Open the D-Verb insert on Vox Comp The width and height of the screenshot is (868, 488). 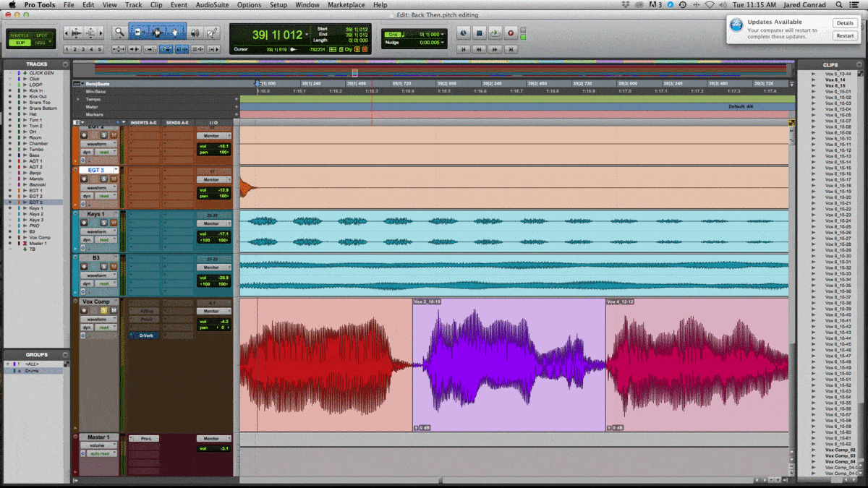tap(145, 335)
